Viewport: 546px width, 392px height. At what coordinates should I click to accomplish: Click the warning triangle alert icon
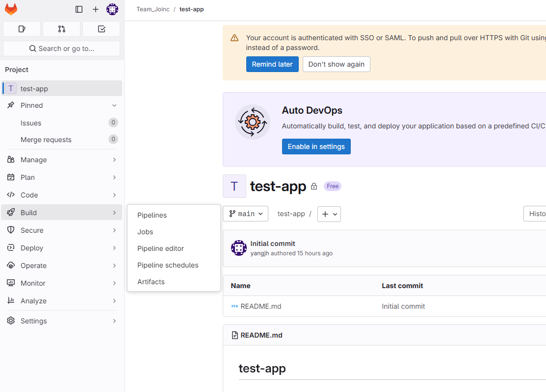pyautogui.click(x=234, y=38)
